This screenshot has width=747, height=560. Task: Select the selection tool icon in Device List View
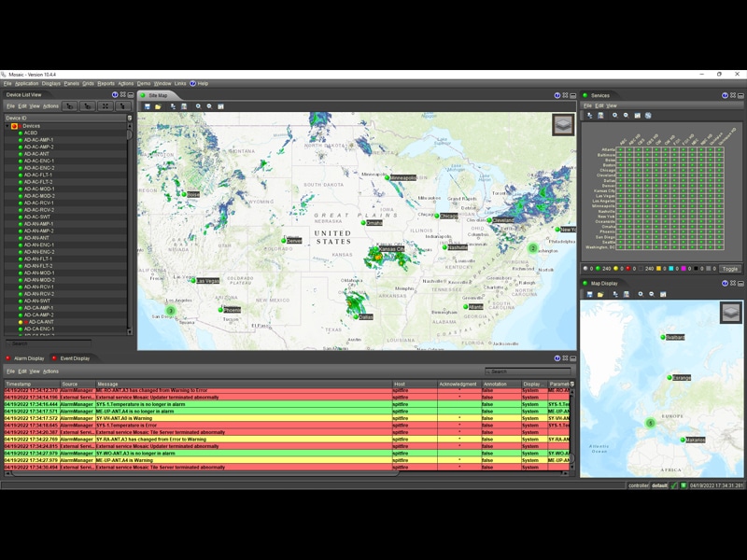(x=70, y=106)
